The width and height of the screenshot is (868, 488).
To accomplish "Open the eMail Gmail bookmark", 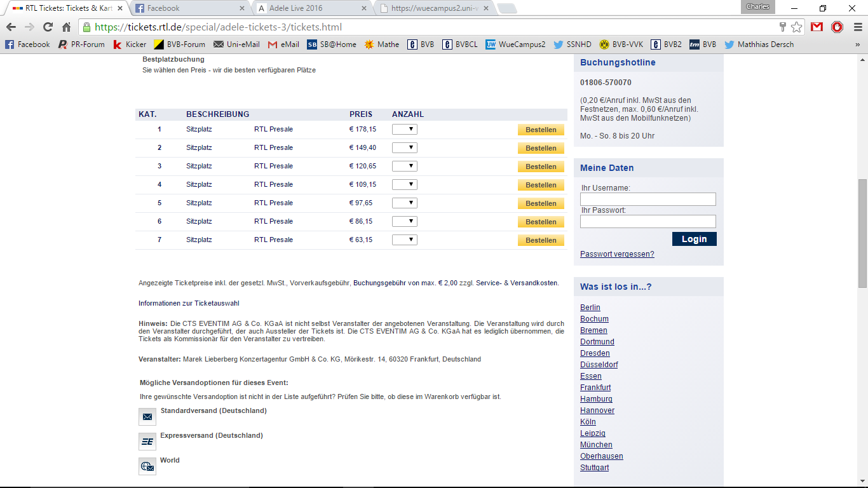I will click(x=283, y=44).
